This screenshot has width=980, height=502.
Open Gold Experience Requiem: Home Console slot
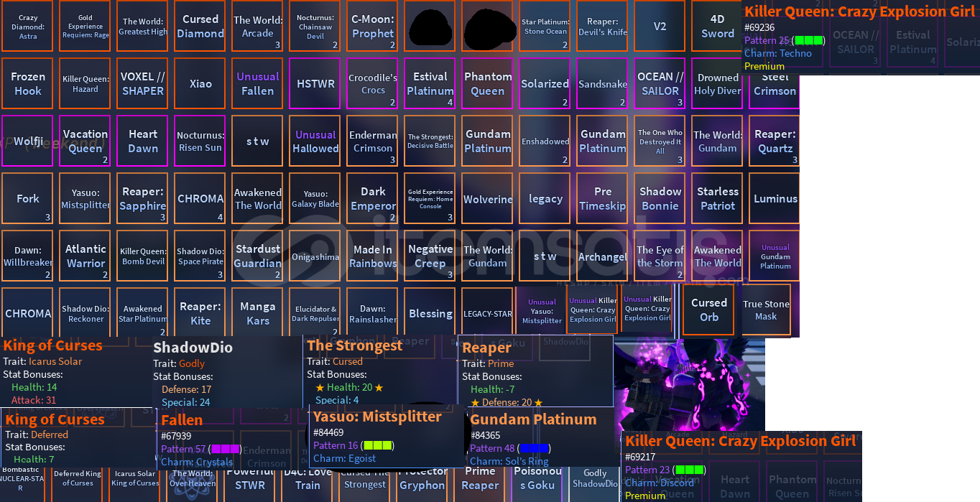point(430,198)
